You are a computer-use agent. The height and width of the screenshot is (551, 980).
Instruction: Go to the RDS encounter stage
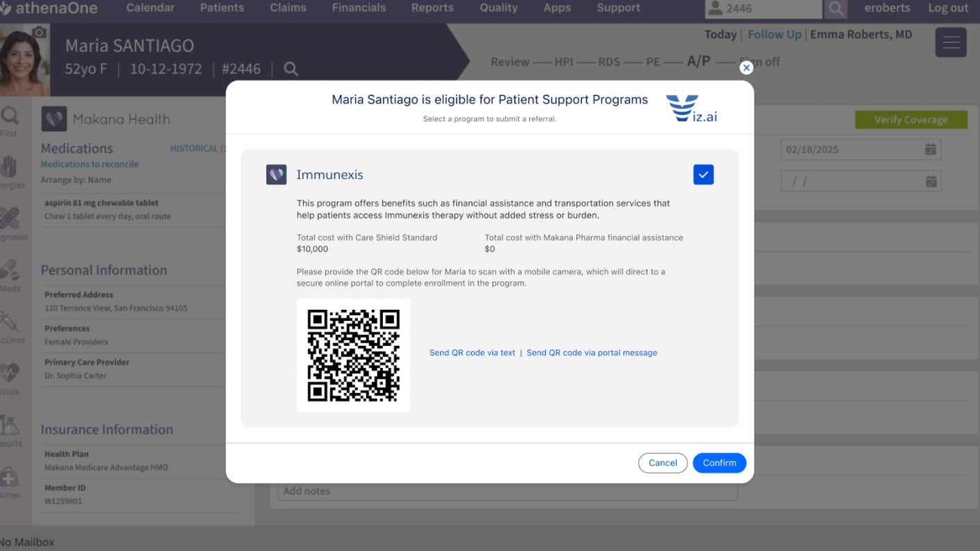(x=609, y=62)
